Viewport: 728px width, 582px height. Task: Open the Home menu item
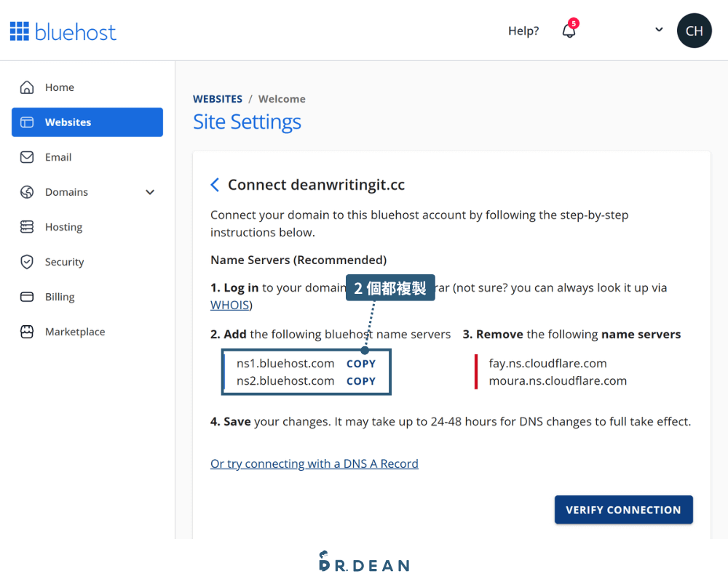(87, 87)
